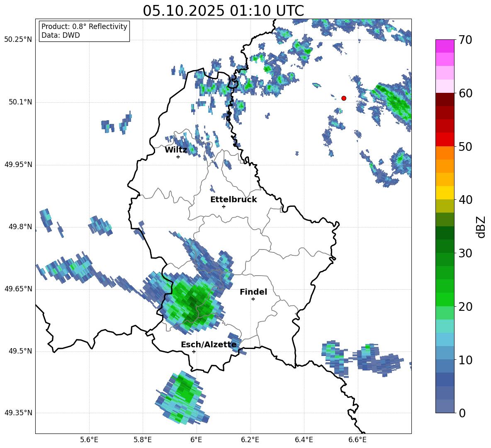The image size is (491, 448).
Task: Click the 49.5°N latitude label
Action: click(20, 351)
